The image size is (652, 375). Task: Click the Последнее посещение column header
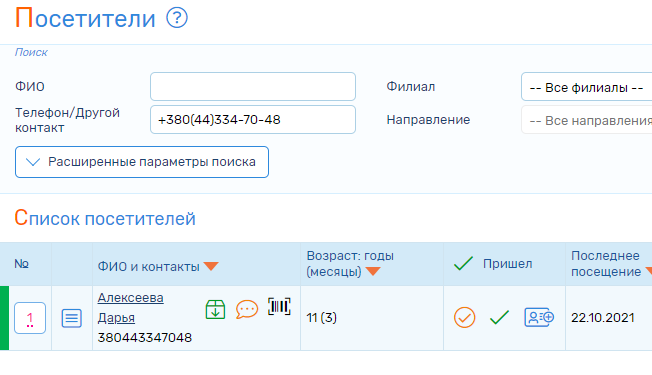tap(605, 264)
